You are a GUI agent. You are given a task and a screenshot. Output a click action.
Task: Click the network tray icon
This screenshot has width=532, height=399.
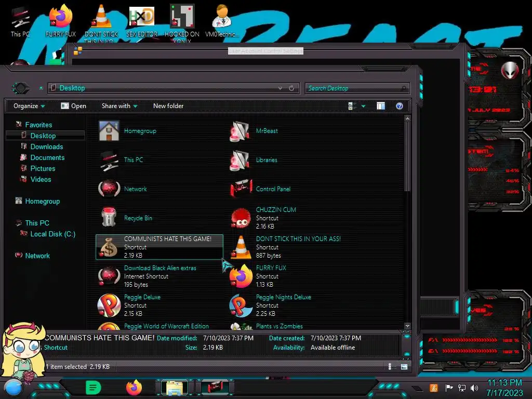tap(462, 388)
